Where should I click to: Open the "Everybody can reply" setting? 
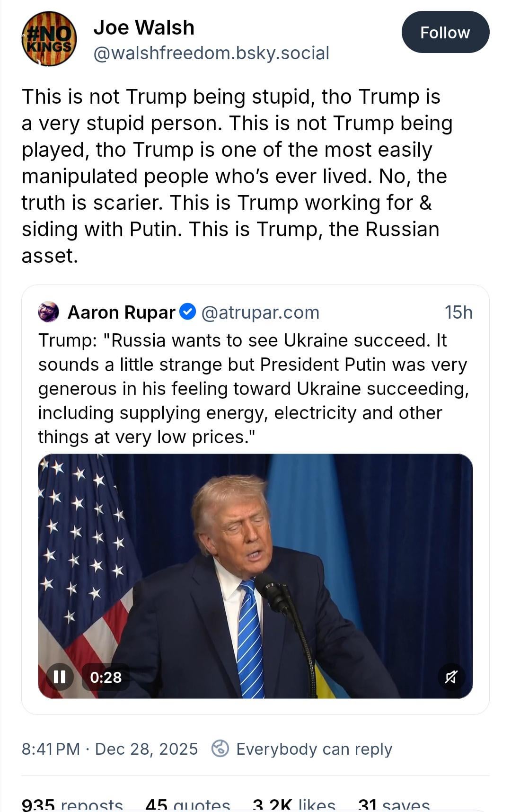(x=314, y=749)
